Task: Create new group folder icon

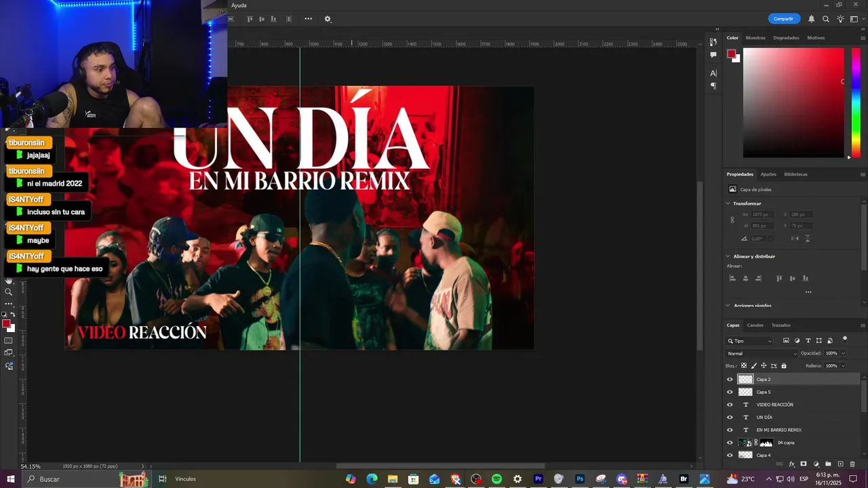Action: (x=828, y=464)
